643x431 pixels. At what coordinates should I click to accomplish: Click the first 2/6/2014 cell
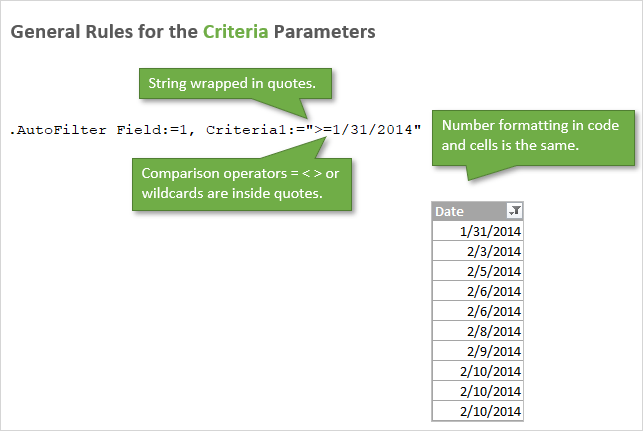478,291
